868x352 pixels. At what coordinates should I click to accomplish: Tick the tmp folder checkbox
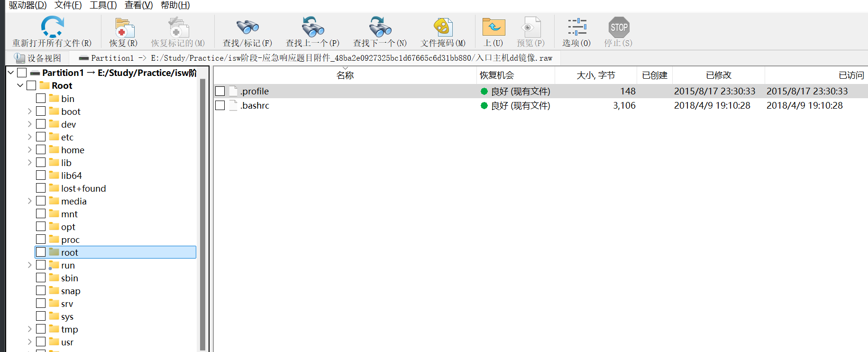tap(41, 329)
